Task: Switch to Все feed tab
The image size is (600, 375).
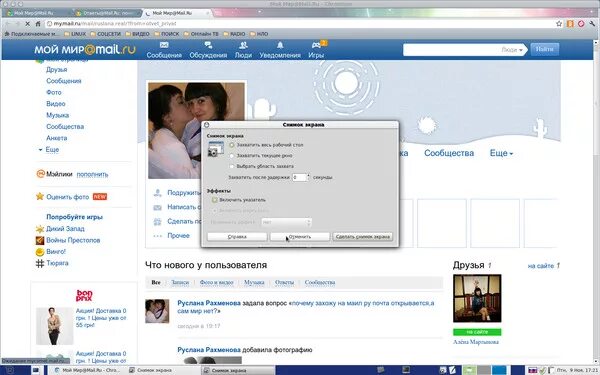Action: (x=156, y=282)
